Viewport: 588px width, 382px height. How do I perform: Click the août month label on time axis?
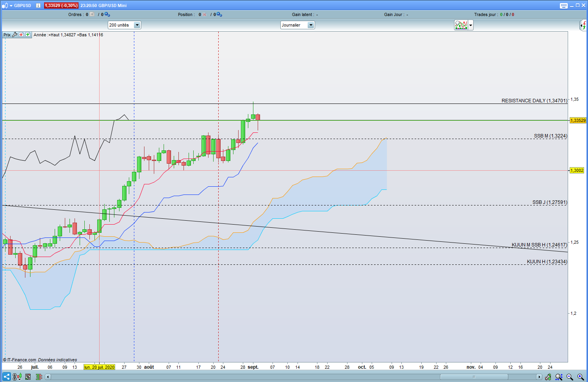point(149,367)
